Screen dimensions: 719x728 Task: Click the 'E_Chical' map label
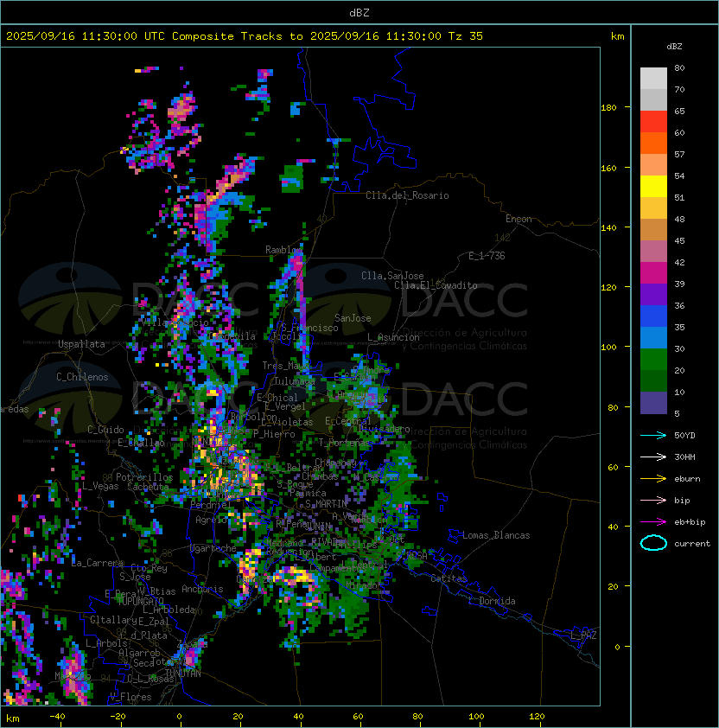(x=277, y=398)
